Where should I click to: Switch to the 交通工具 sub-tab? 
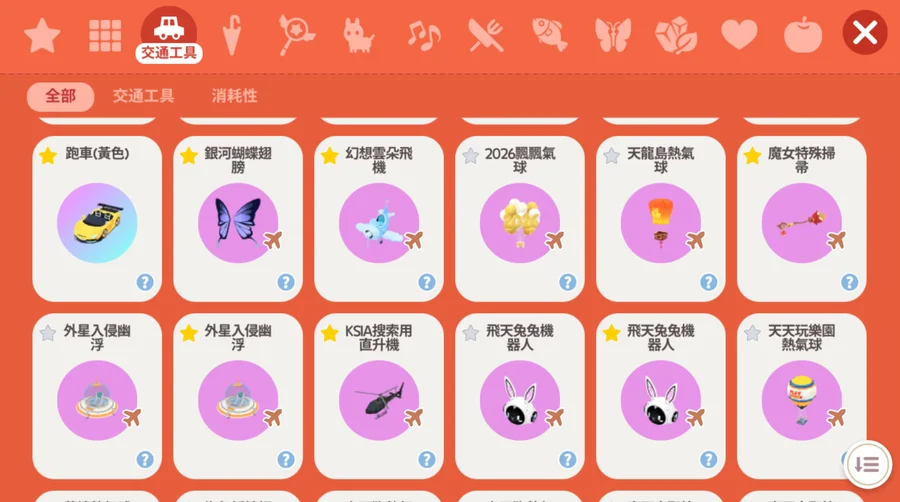click(x=143, y=96)
